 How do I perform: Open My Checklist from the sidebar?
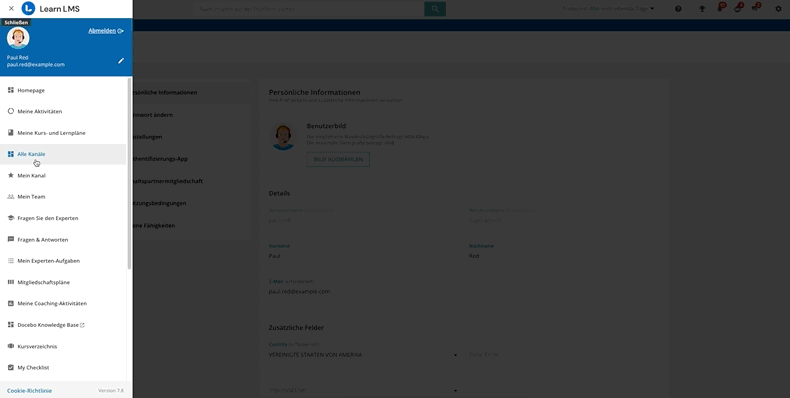click(x=63, y=368)
